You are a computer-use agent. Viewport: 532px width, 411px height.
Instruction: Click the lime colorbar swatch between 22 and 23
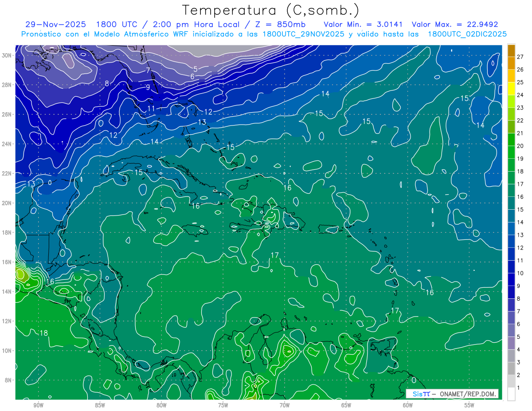click(511, 114)
